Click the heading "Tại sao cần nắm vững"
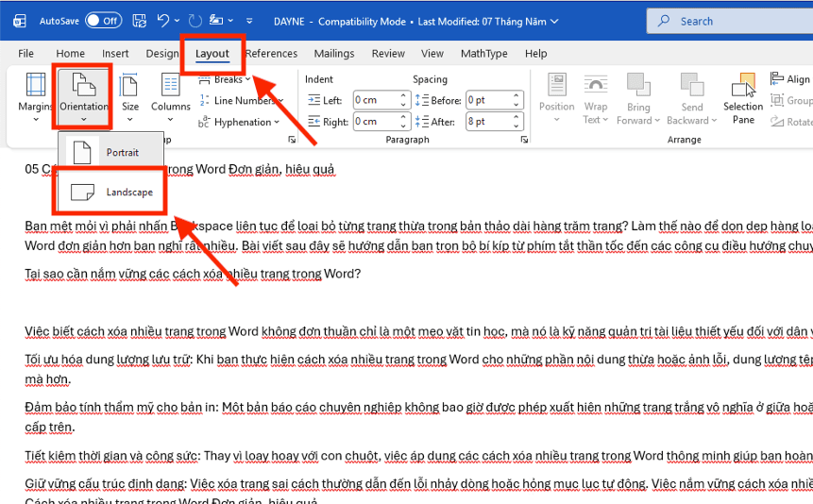 193,274
